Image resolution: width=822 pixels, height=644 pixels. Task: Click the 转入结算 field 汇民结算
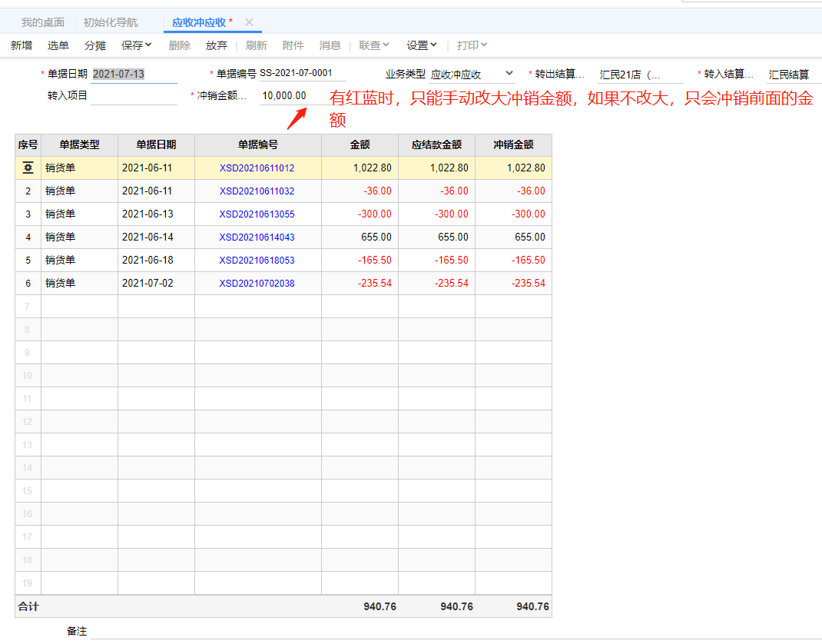coord(794,75)
